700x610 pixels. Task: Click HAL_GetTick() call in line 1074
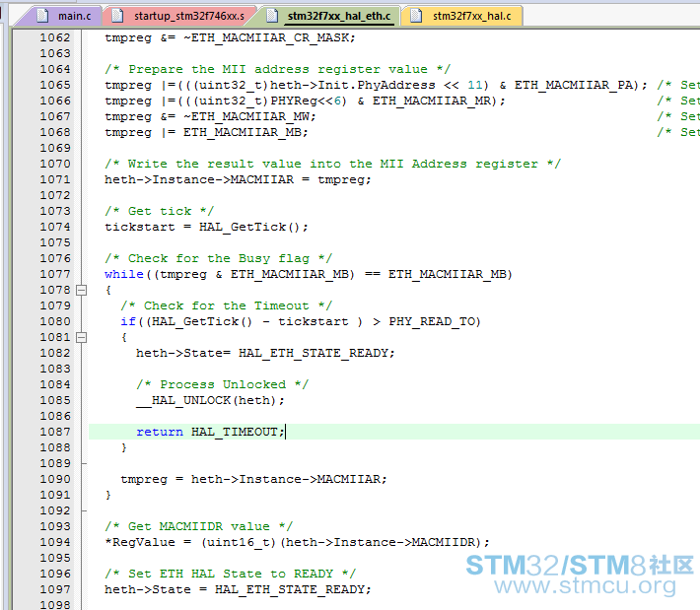coord(249,227)
